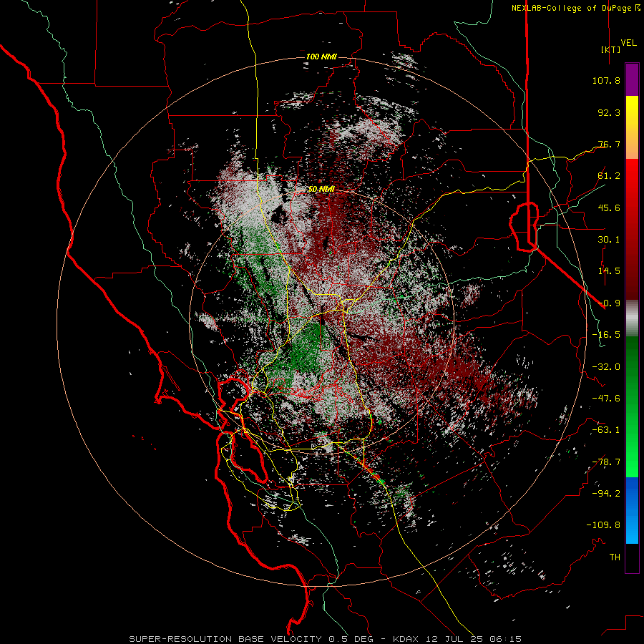Click the 50 NMI range ring label
The image size is (644, 644).
click(321, 190)
